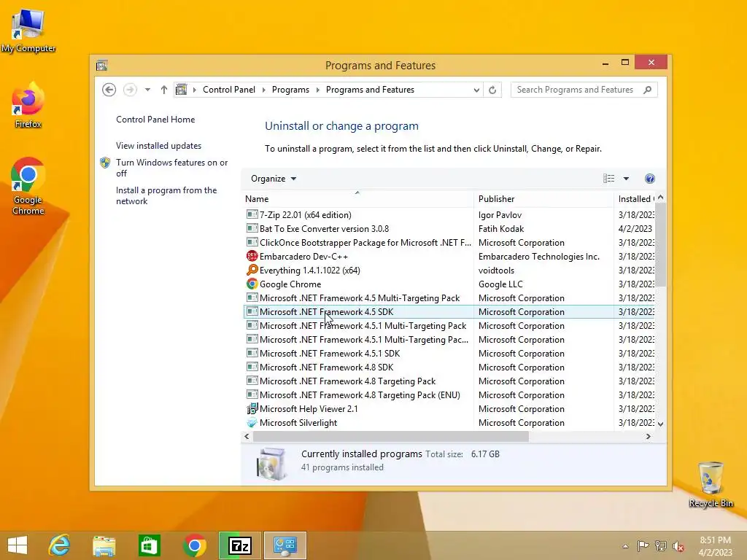
Task: Open the More options view dropdown arrow
Action: (x=626, y=179)
